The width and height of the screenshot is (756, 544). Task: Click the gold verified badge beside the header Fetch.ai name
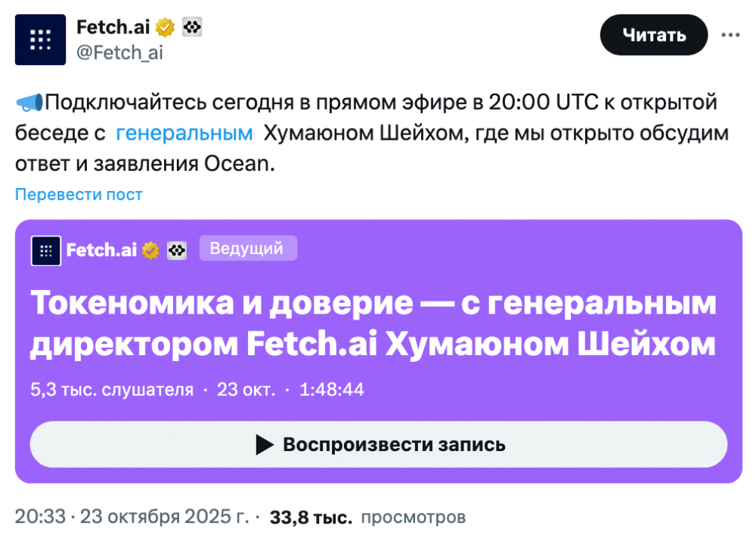[x=166, y=28]
